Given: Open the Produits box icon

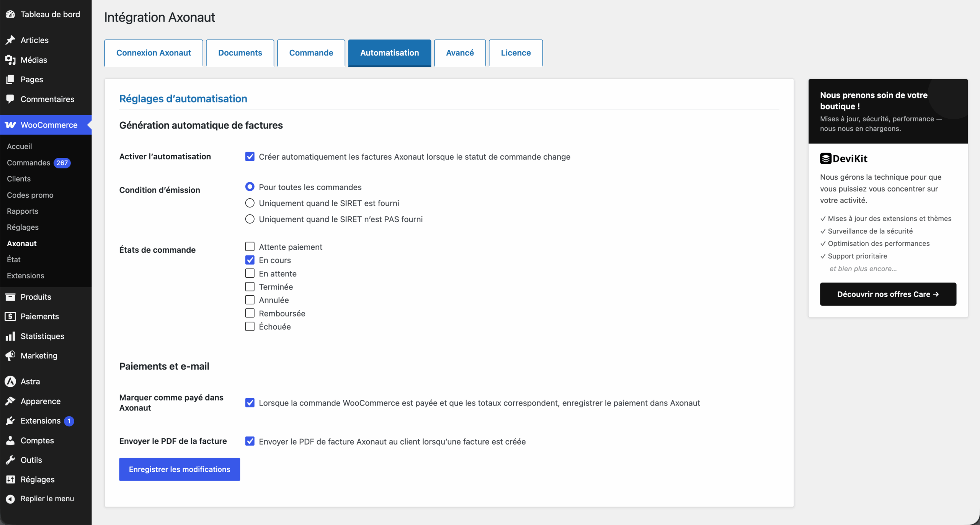Looking at the screenshot, I should coord(10,297).
